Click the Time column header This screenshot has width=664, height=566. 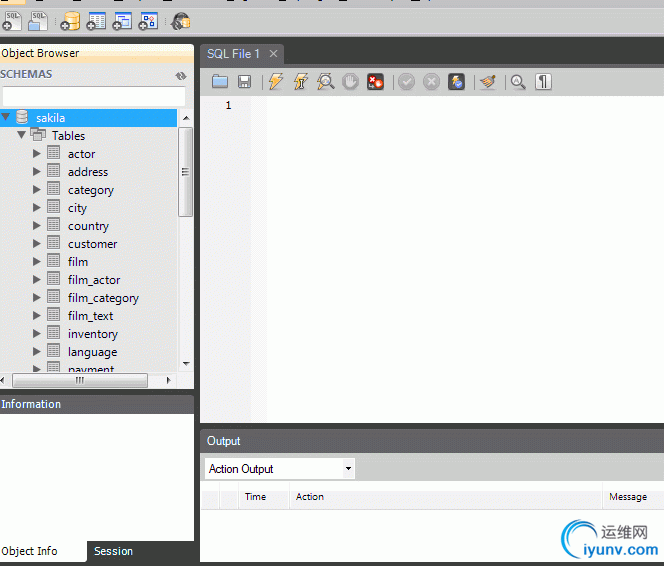pyautogui.click(x=255, y=497)
